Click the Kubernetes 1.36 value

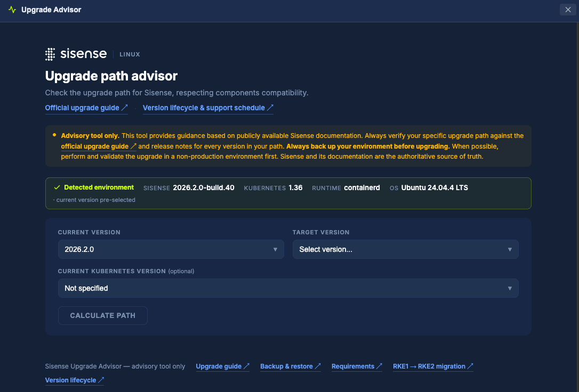pyautogui.click(x=295, y=187)
